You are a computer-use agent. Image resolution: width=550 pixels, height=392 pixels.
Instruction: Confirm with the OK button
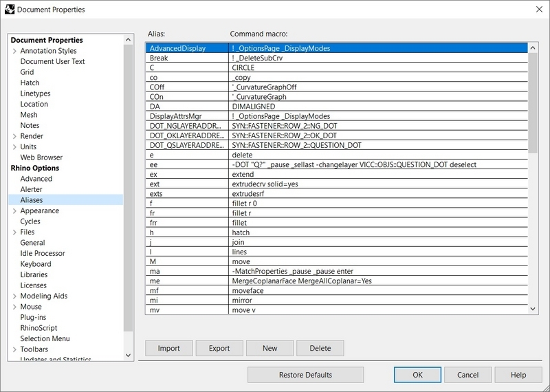click(417, 375)
